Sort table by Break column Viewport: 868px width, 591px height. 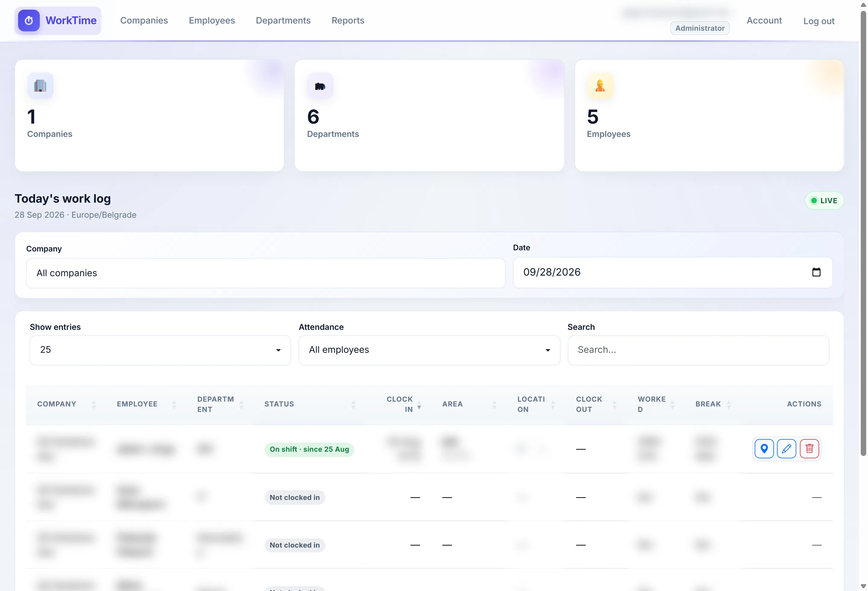[x=729, y=404]
